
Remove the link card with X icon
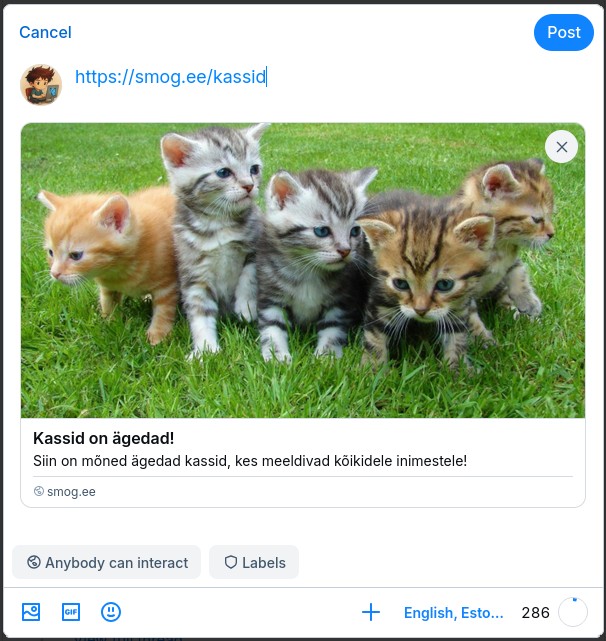coord(562,147)
